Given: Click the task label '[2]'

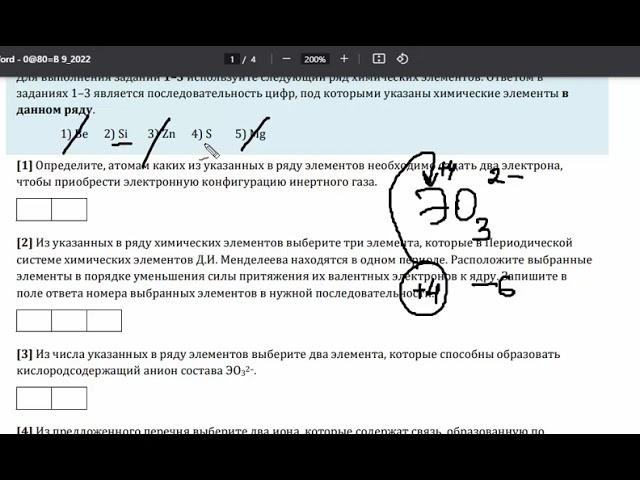Looking at the screenshot, I should [x=24, y=243].
